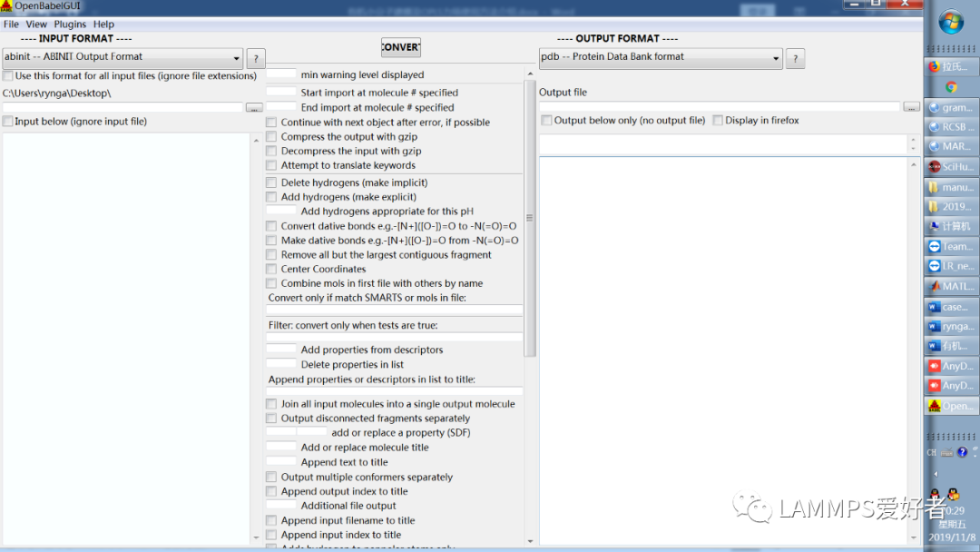The width and height of the screenshot is (980, 552).
Task: Focus the 'Start import at molecule #' field
Action: [x=281, y=92]
